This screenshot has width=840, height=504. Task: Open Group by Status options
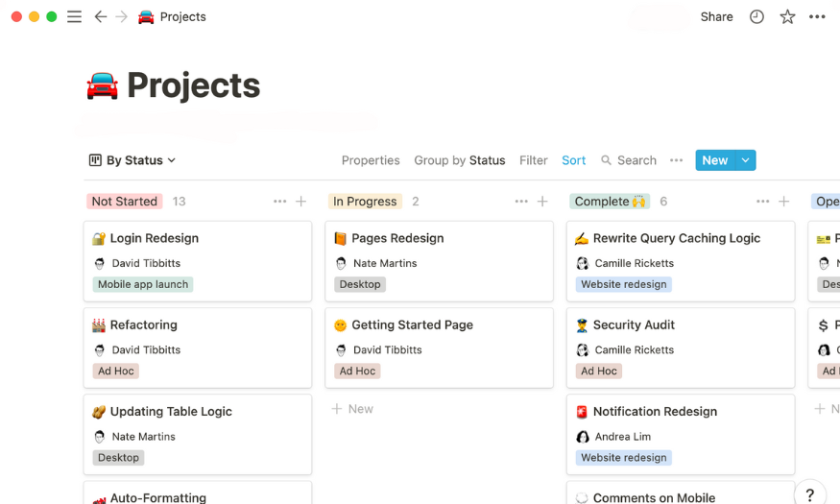pos(460,160)
